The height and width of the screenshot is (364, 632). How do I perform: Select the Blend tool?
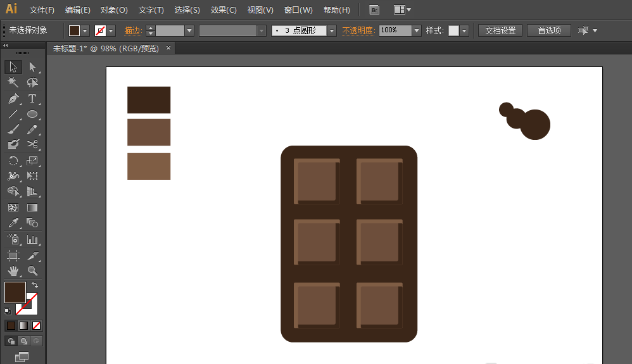pos(32,223)
